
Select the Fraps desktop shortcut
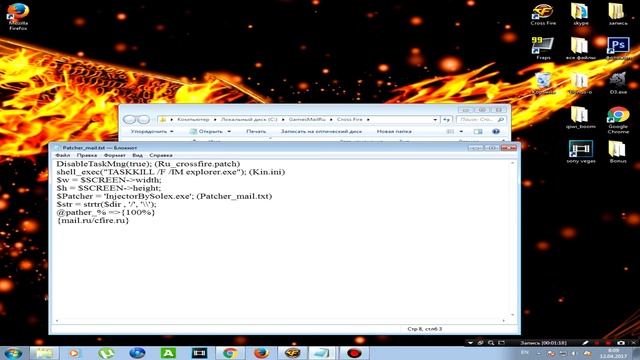(x=543, y=48)
